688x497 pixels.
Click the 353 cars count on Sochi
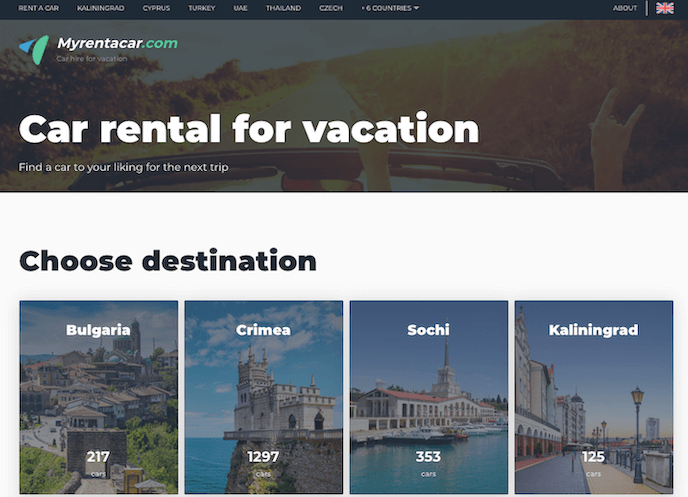428,458
